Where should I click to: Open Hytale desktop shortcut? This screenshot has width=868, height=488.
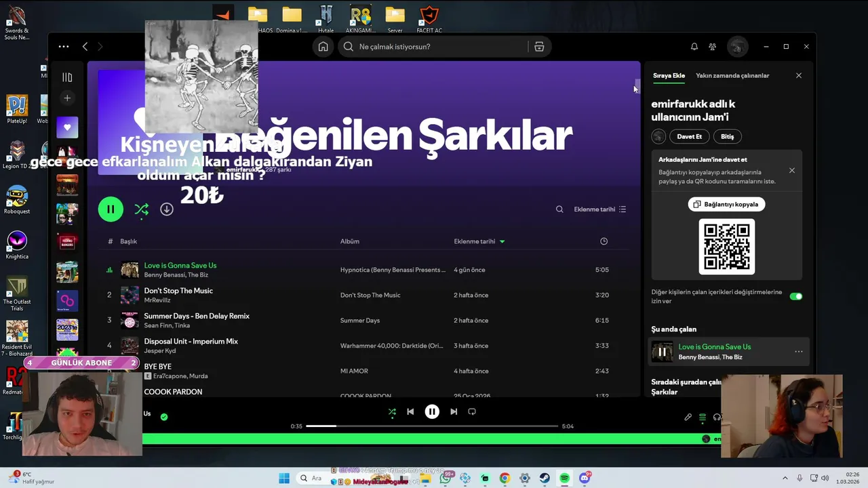tap(326, 20)
